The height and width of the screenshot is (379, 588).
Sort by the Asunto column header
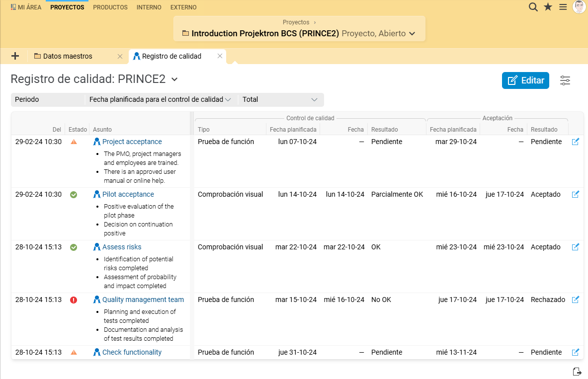pos(102,129)
